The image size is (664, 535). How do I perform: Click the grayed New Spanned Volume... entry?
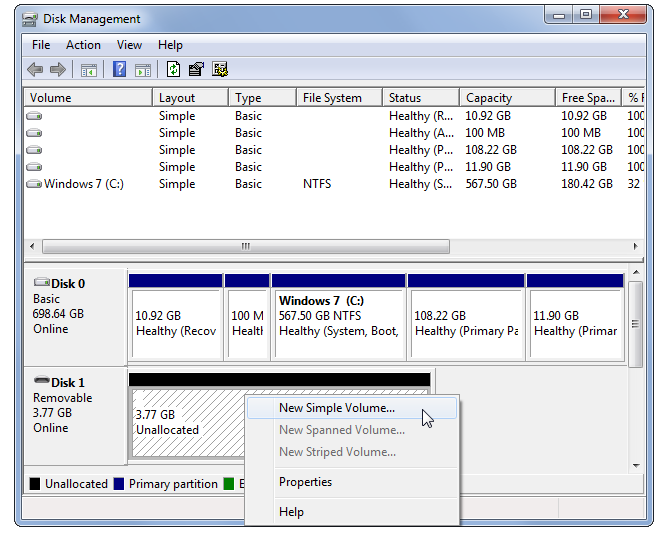tap(352, 430)
